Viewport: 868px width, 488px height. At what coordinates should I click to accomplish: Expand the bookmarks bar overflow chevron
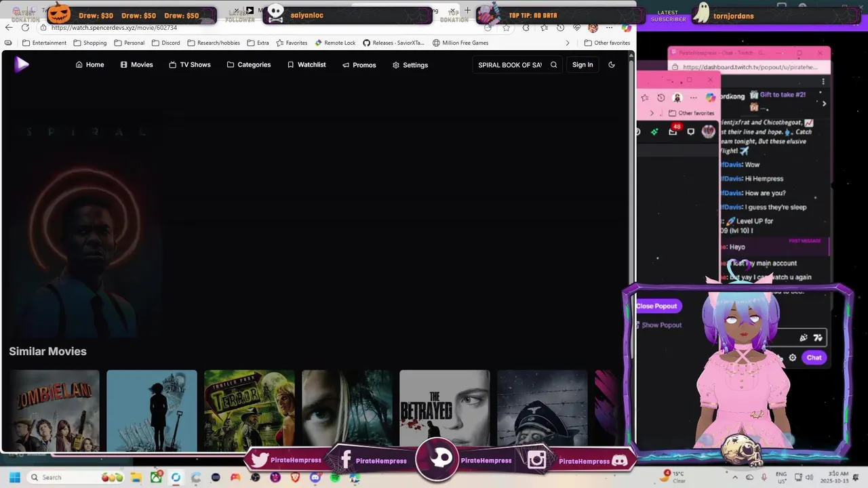[x=568, y=43]
